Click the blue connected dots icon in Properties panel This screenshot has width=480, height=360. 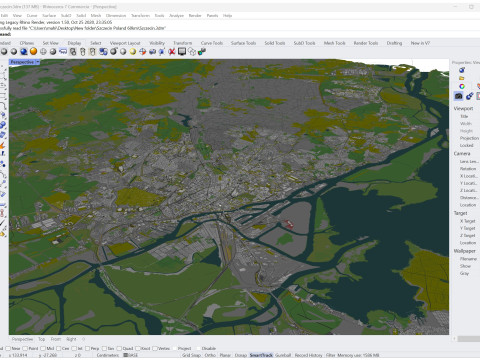click(470, 96)
